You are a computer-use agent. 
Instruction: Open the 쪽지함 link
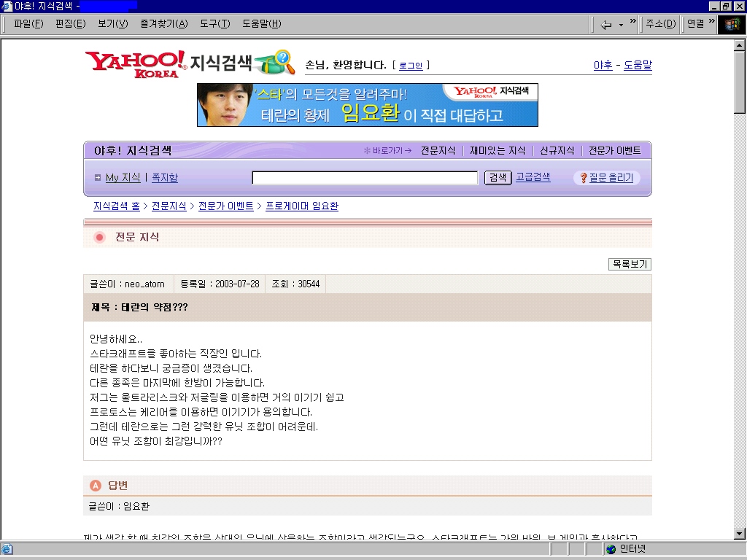[165, 178]
